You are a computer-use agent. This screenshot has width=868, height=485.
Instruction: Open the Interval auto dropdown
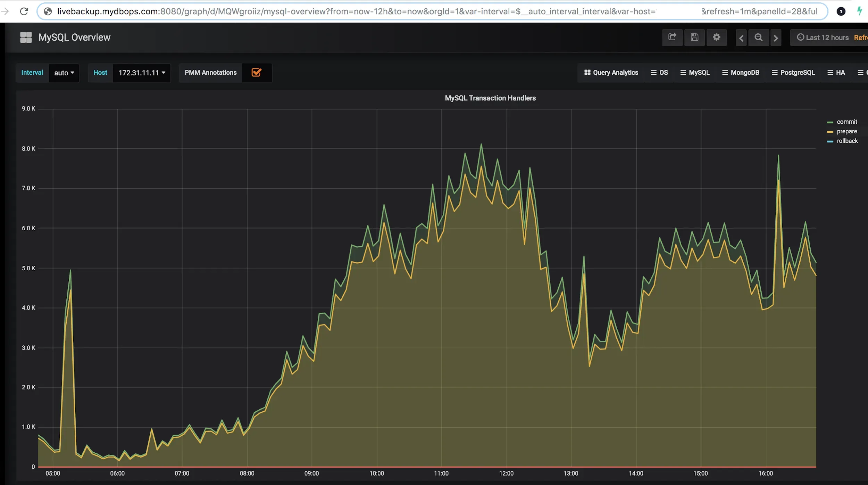[x=64, y=73]
